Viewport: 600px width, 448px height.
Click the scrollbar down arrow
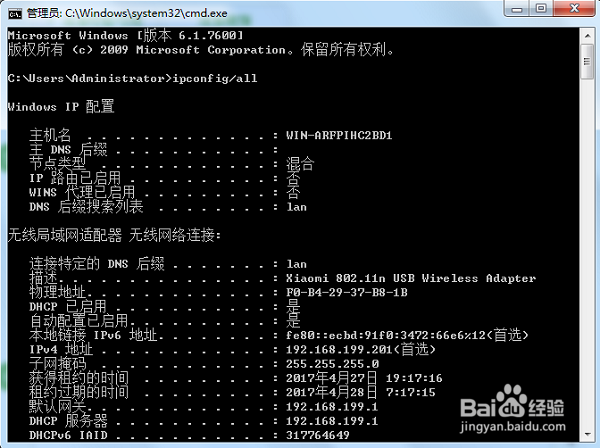tap(587, 434)
